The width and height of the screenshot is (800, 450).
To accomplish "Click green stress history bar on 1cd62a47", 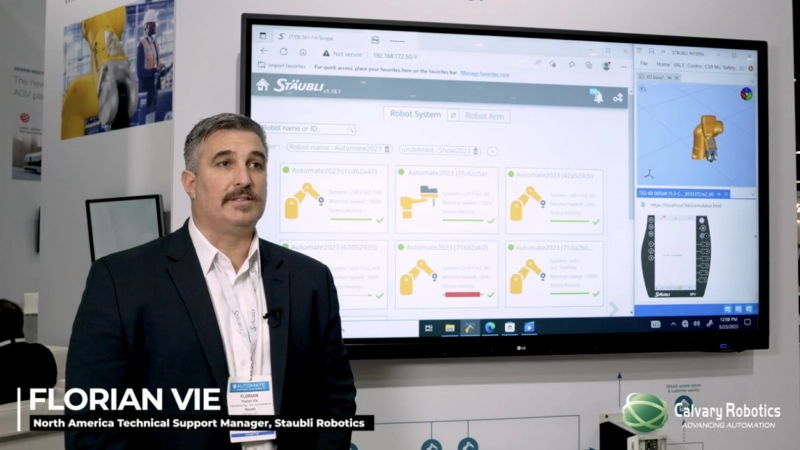I will coord(351,219).
